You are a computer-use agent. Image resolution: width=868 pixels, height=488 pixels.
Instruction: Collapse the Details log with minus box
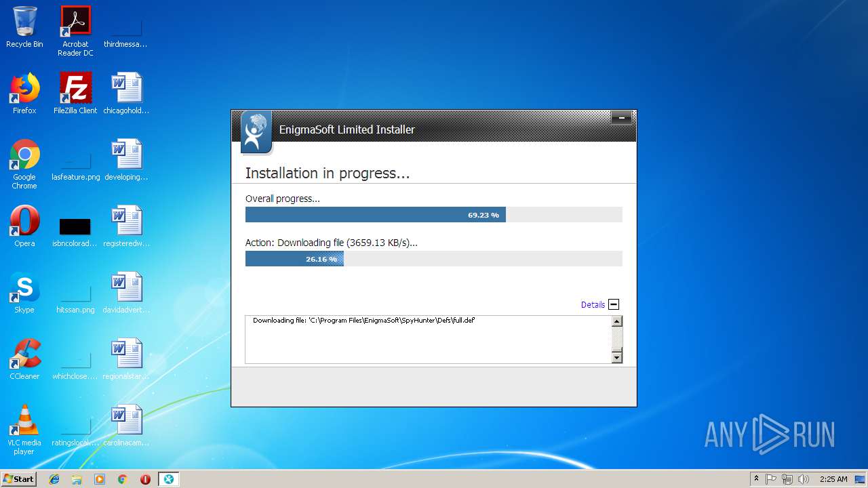614,304
